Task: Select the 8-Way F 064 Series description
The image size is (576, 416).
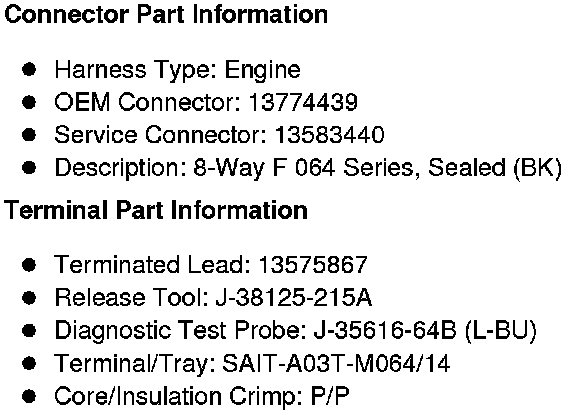Action: [377, 168]
